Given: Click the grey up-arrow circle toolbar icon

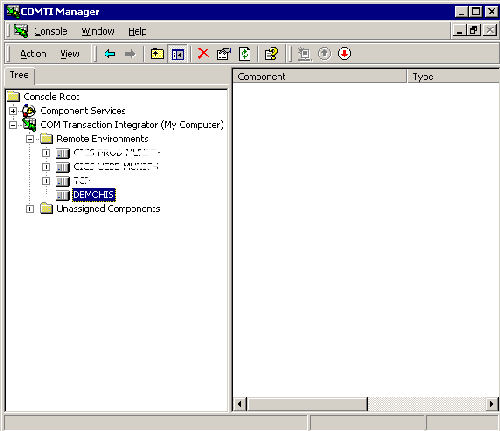Looking at the screenshot, I should 324,54.
